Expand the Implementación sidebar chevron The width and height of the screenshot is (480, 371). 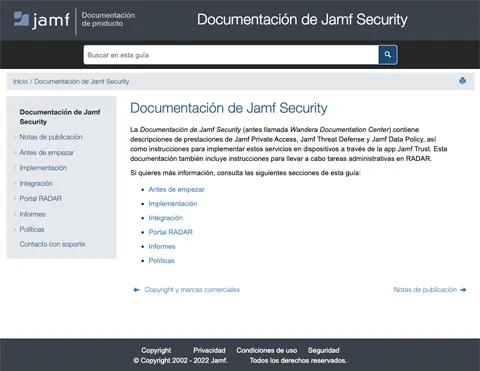click(x=15, y=168)
